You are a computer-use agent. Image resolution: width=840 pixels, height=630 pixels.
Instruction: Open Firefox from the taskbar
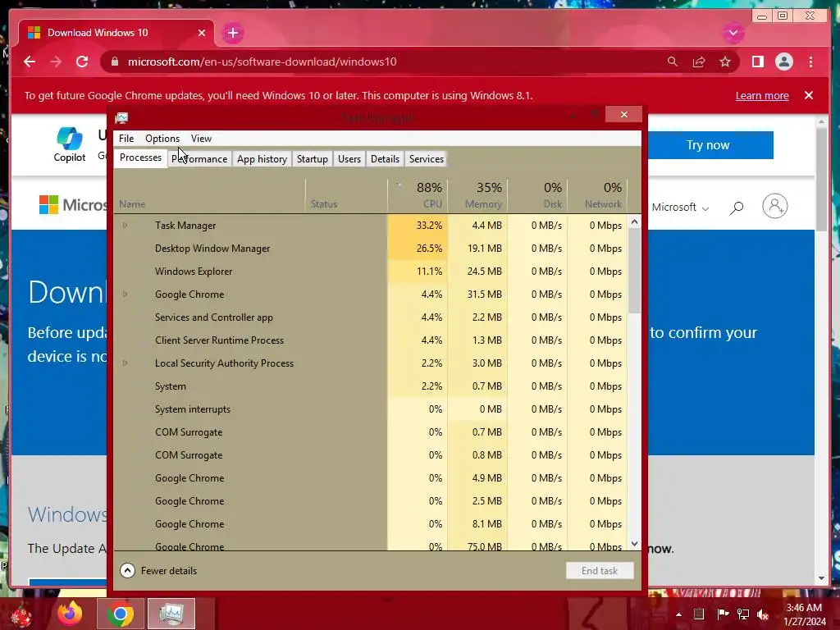[70, 614]
